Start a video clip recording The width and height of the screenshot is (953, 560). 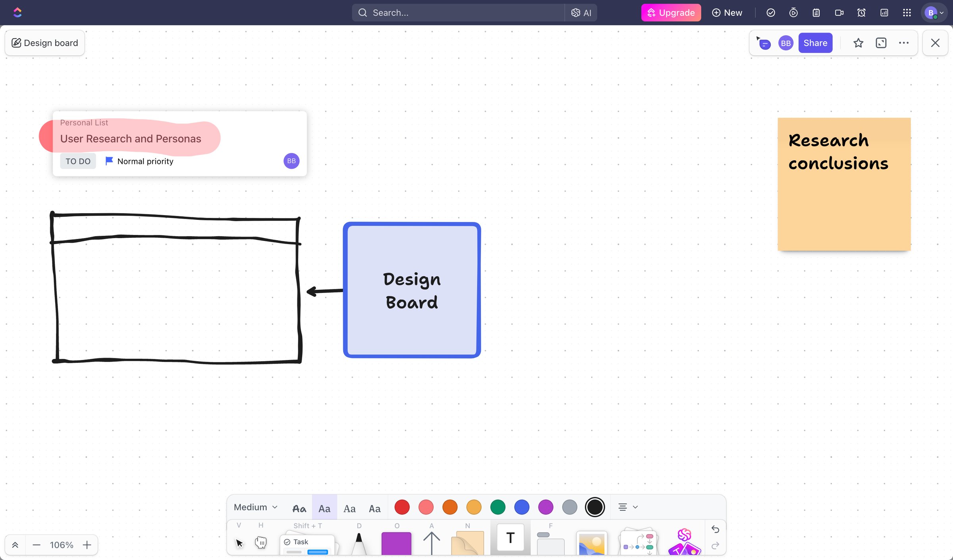839,13
